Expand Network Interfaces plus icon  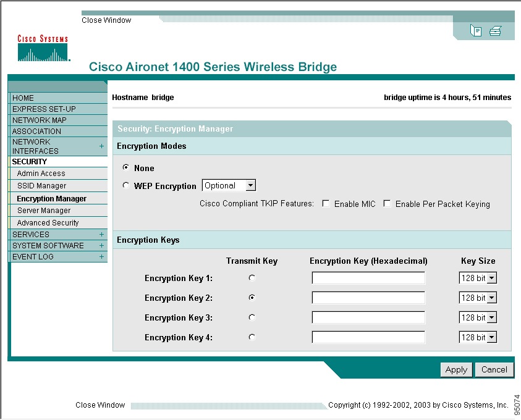point(101,146)
